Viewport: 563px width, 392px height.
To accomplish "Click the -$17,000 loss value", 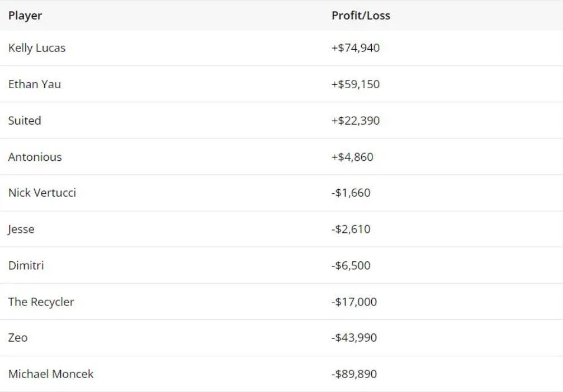I will (354, 302).
